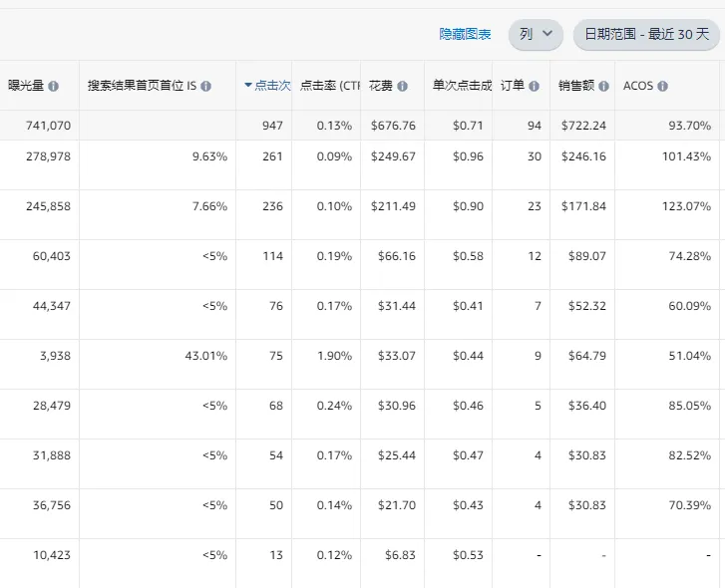Select impressions cell 60,403
Image resolution: width=725 pixels, height=588 pixels.
click(52, 256)
